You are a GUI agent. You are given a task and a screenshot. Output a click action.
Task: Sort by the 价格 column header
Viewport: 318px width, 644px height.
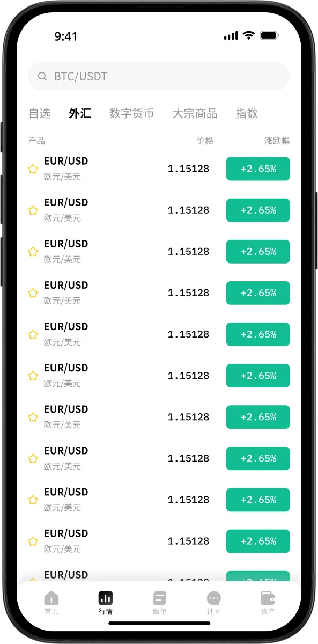(x=205, y=141)
